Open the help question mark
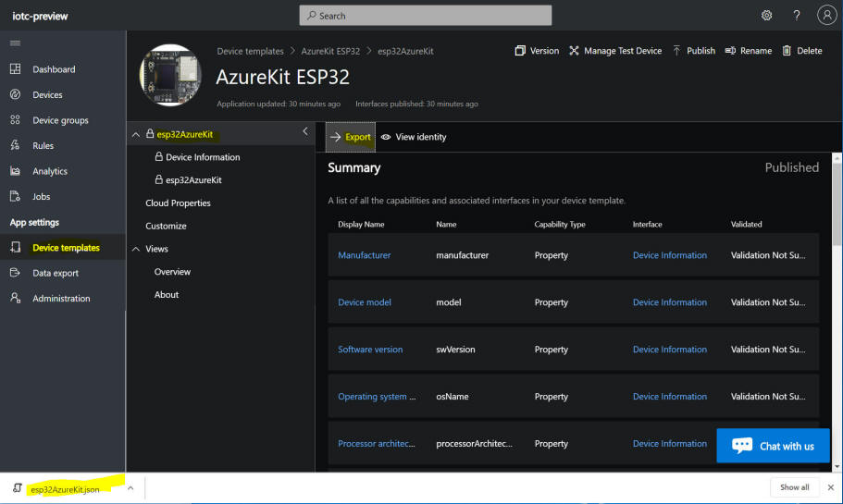This screenshot has height=504, width=843. click(x=796, y=16)
